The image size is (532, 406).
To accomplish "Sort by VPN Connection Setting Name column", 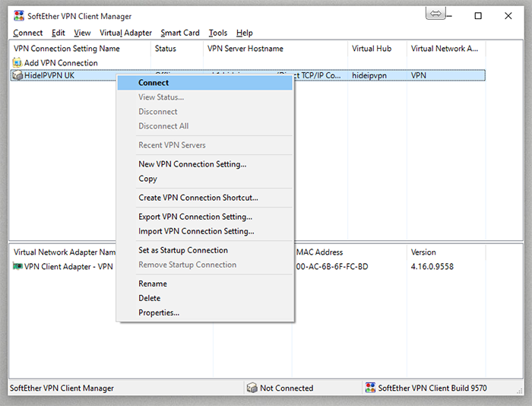I will pyautogui.click(x=80, y=49).
